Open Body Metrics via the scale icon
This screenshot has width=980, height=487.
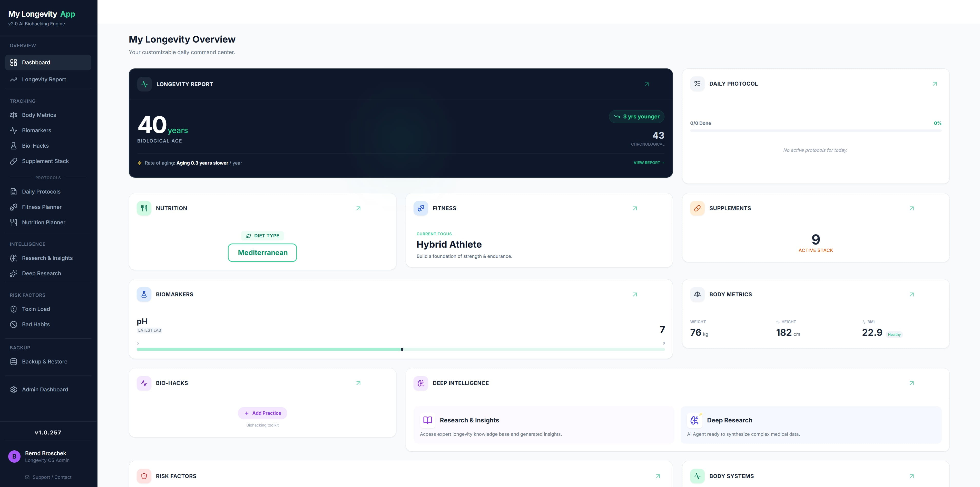(x=14, y=115)
